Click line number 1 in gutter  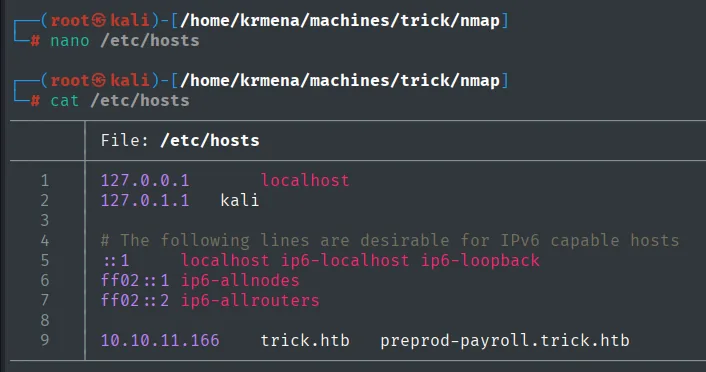45,181
